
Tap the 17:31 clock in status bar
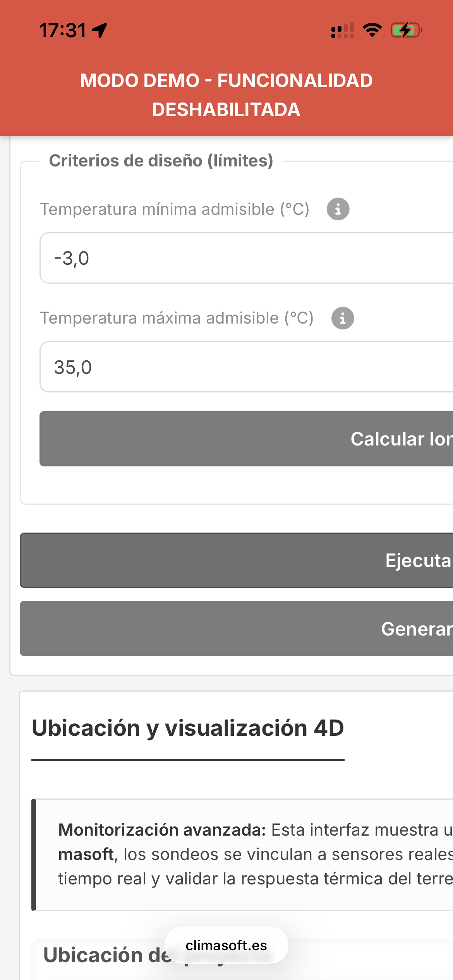click(x=63, y=30)
